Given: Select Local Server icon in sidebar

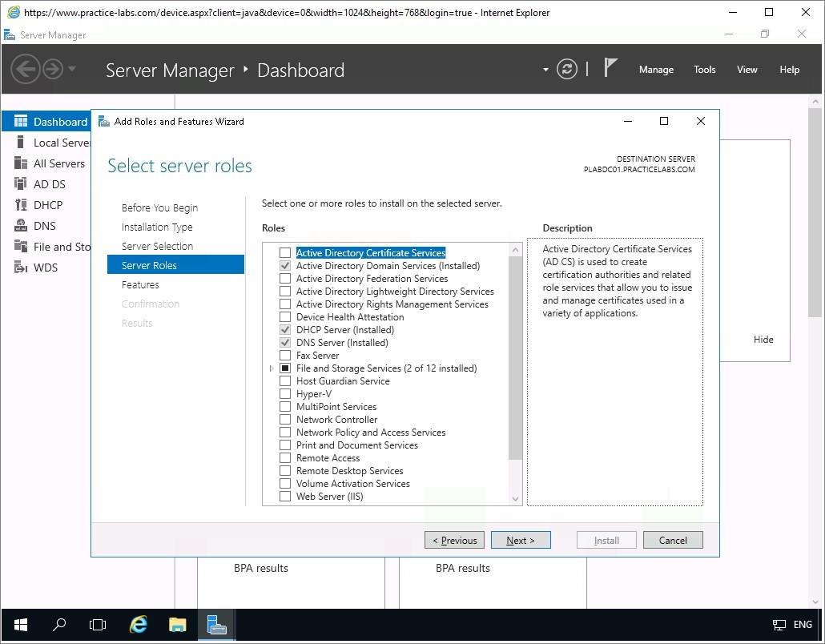Looking at the screenshot, I should pyautogui.click(x=21, y=142).
